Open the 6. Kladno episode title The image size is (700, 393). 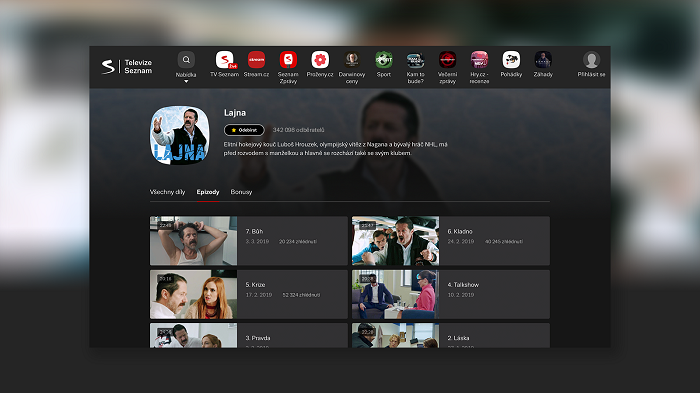pos(460,231)
